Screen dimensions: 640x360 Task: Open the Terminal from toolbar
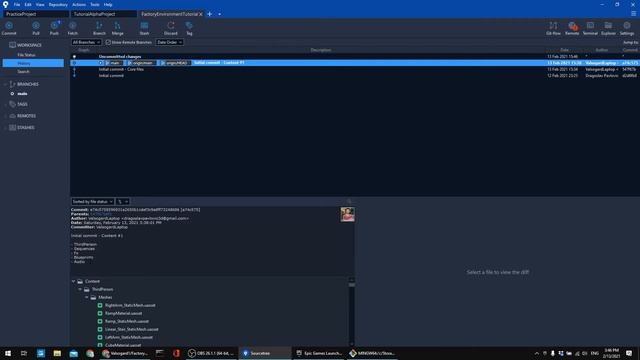(x=590, y=28)
